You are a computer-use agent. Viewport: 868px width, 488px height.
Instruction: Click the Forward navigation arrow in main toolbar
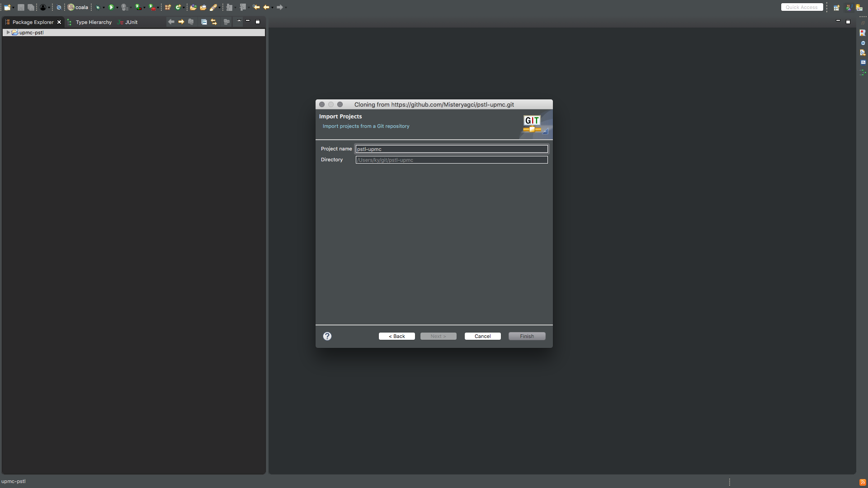(x=280, y=7)
